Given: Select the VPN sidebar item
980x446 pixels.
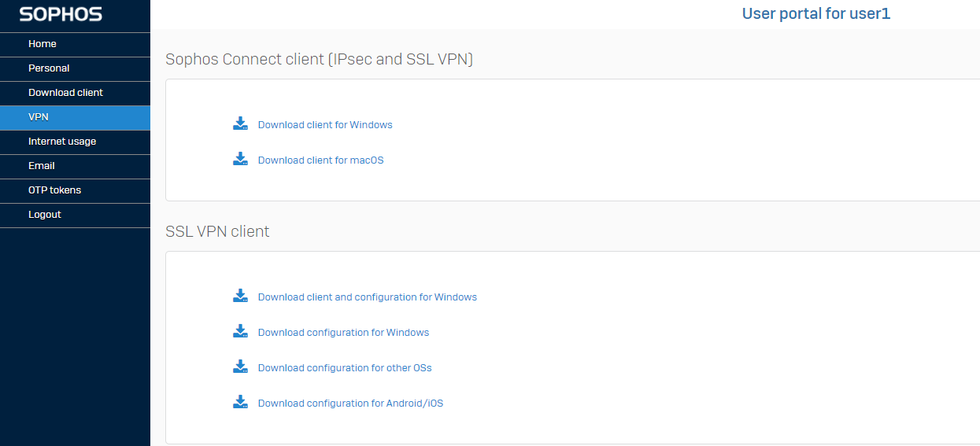Looking at the screenshot, I should 75,117.
